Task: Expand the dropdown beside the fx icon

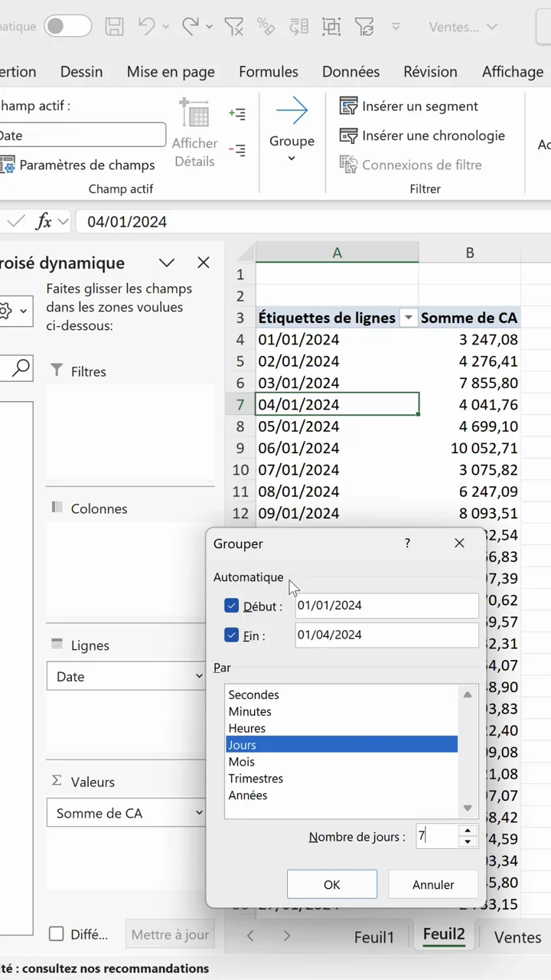Action: pos(63,222)
